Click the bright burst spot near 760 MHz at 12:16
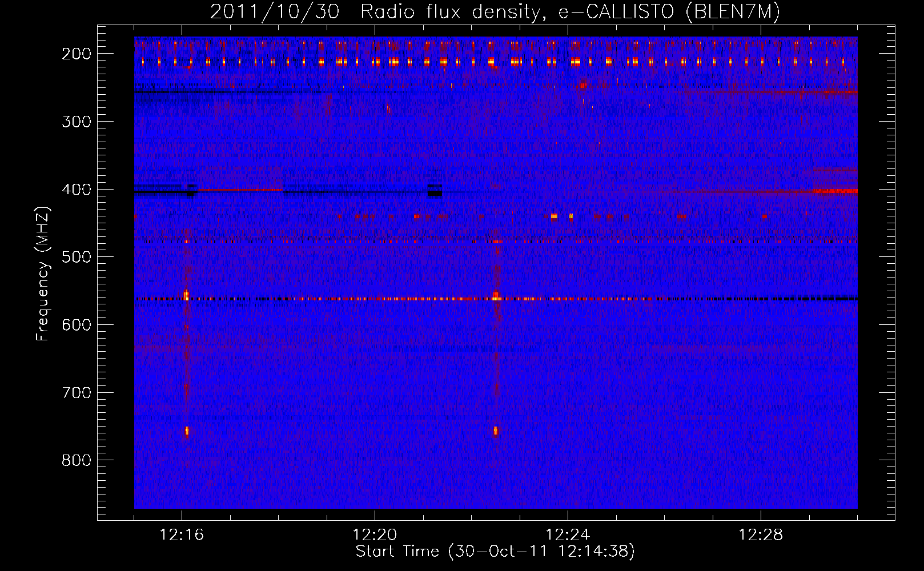This screenshot has height=571, width=924. click(x=187, y=431)
